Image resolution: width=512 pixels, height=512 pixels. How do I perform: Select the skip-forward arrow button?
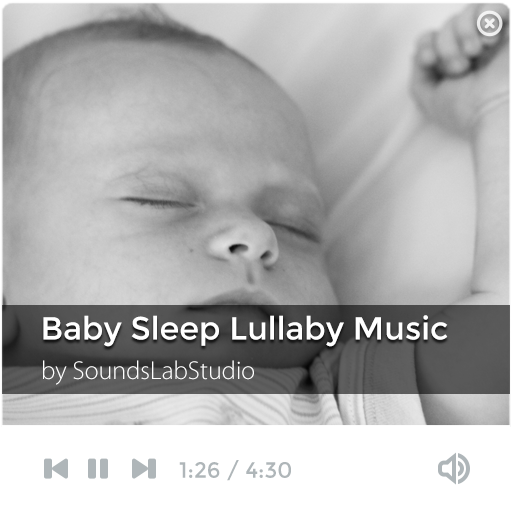click(x=144, y=468)
